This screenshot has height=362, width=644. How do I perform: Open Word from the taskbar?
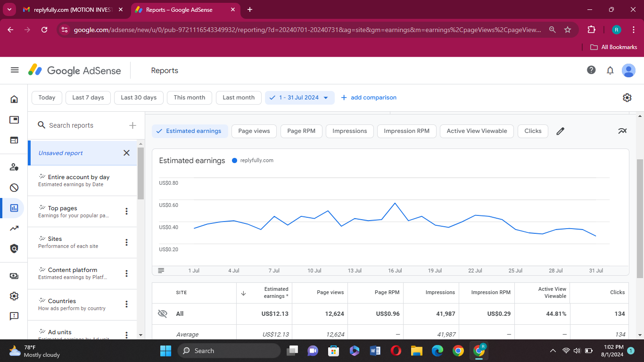375,351
